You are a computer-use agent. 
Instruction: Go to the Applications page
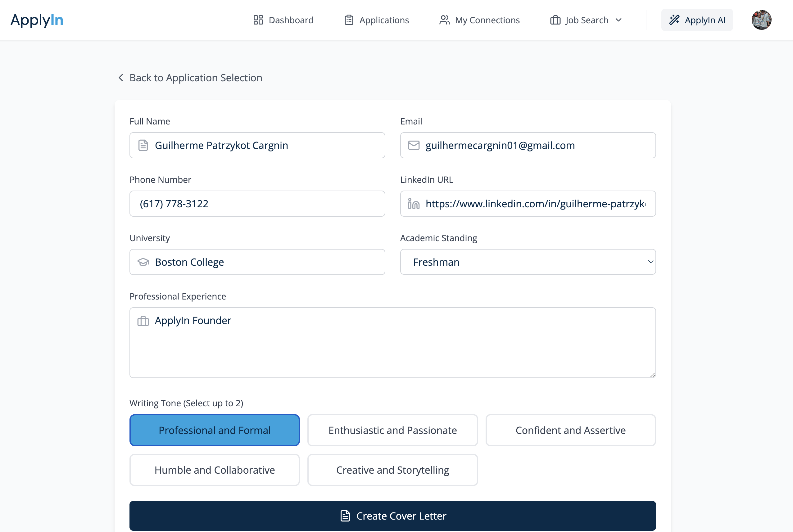[x=384, y=20]
